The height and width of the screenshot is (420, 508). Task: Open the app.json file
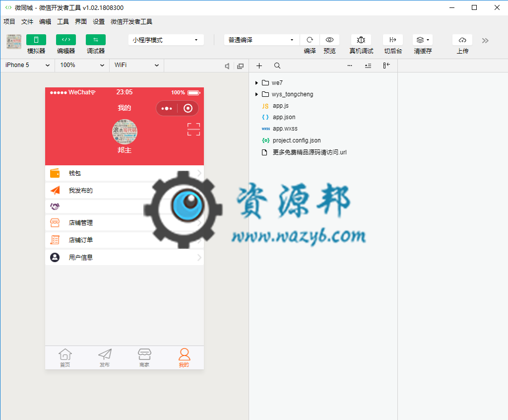click(x=284, y=117)
